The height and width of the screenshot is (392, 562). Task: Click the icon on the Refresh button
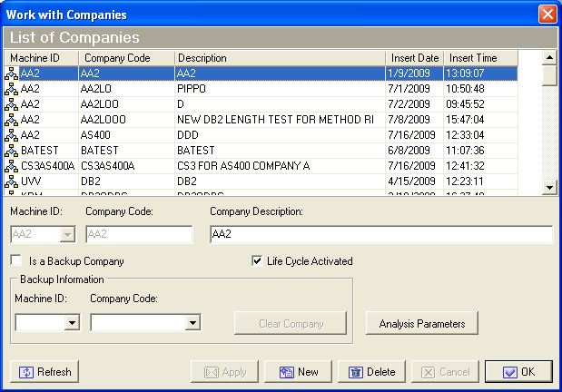tap(26, 372)
